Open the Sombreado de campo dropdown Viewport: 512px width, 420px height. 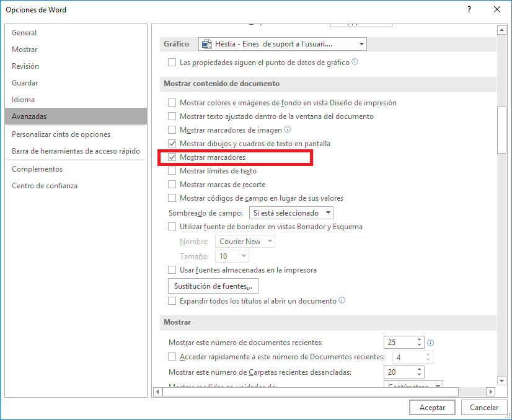coord(291,212)
